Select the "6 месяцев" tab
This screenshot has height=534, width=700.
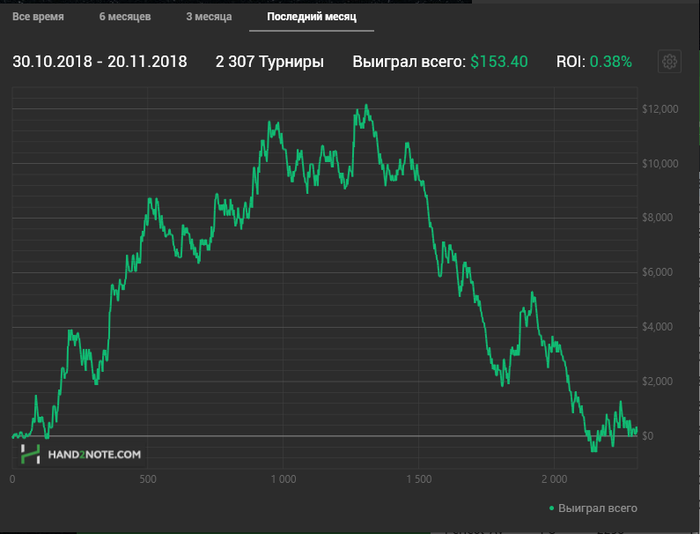[x=125, y=18]
